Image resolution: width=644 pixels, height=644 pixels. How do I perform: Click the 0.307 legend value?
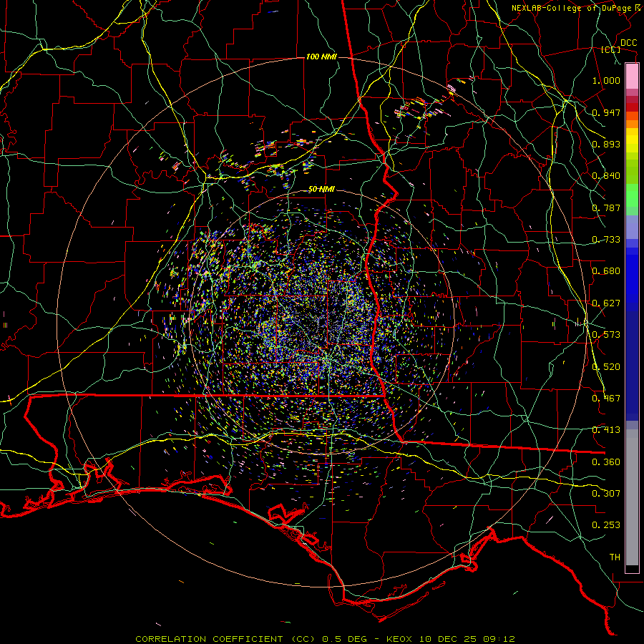tap(606, 494)
